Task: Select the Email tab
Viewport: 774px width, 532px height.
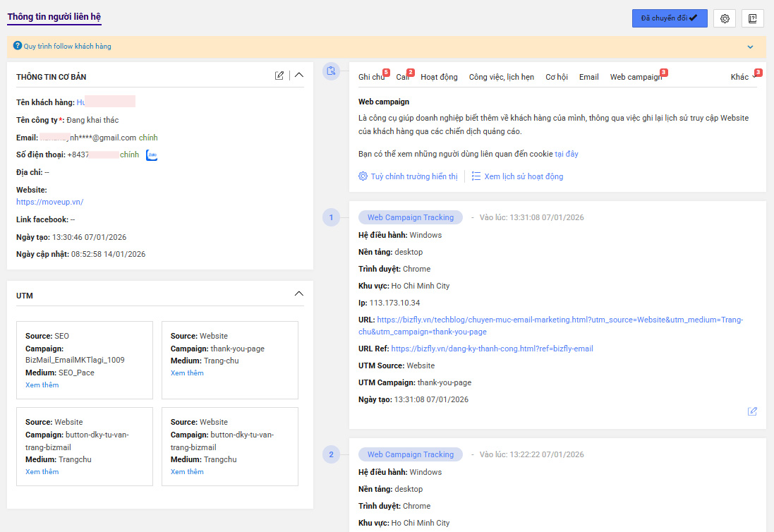Action: (x=588, y=77)
